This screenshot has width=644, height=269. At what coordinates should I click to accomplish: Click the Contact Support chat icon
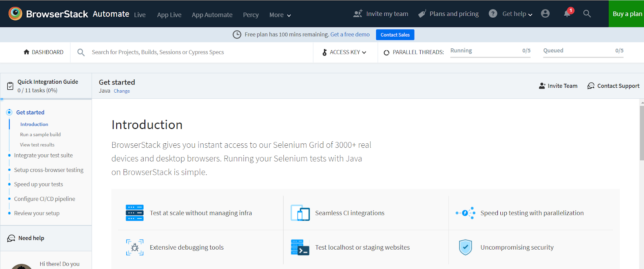[x=591, y=86]
